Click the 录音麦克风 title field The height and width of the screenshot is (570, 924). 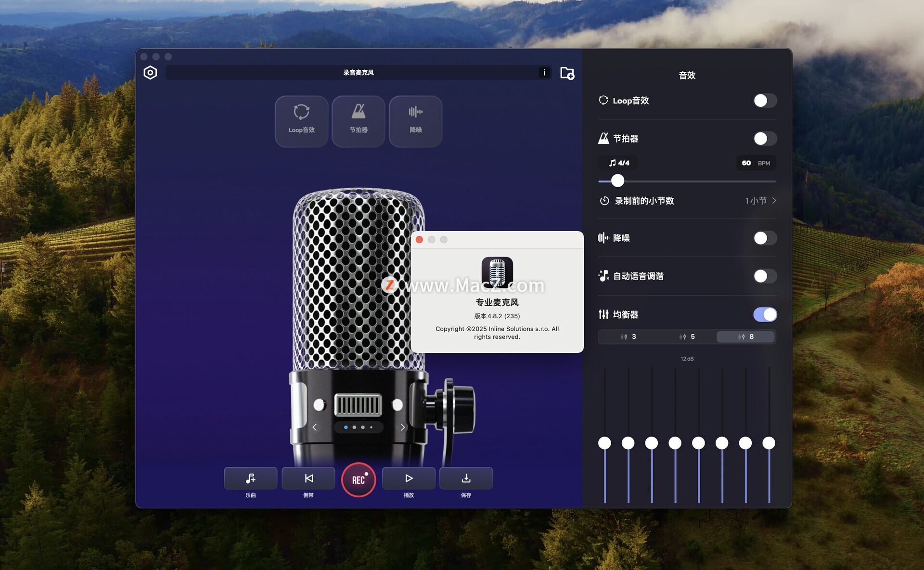[359, 73]
